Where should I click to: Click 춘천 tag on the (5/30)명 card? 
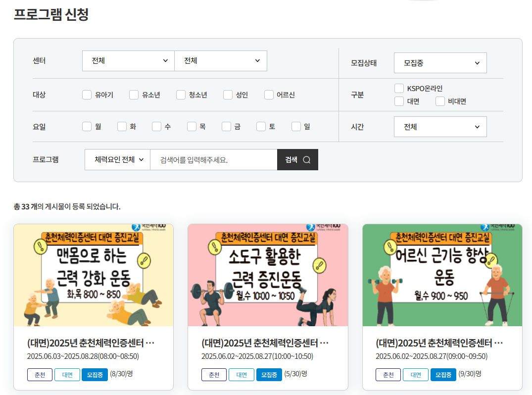pyautogui.click(x=214, y=375)
